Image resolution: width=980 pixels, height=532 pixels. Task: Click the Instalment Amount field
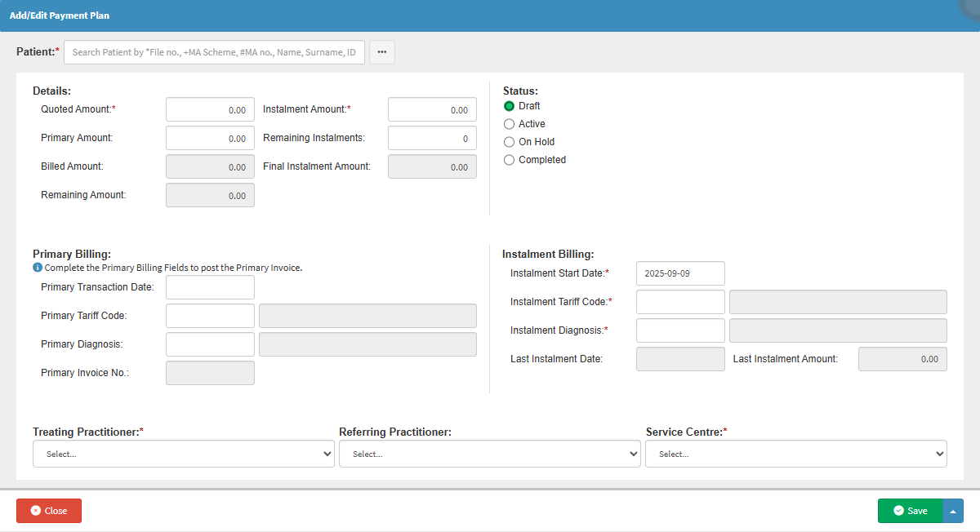point(432,109)
